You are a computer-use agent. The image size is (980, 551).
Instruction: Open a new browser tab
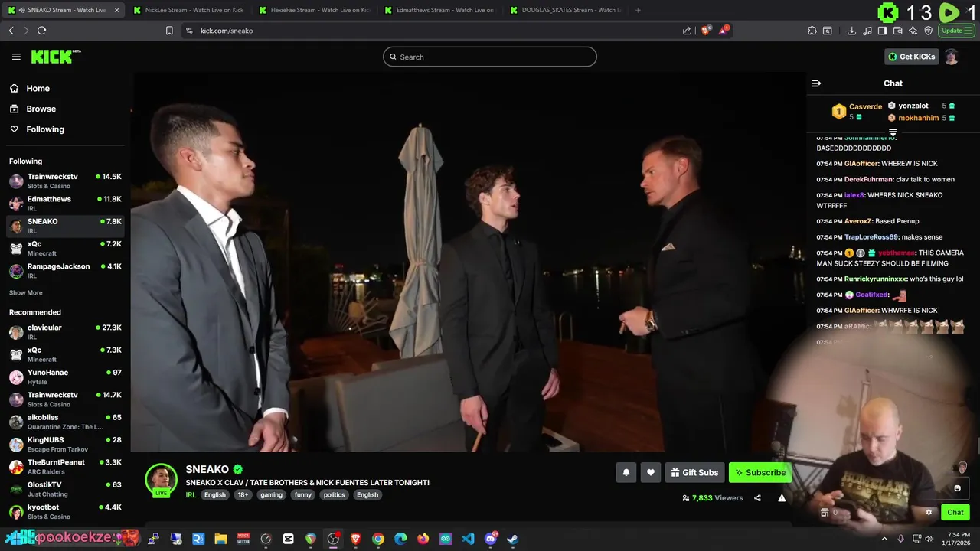click(x=638, y=10)
